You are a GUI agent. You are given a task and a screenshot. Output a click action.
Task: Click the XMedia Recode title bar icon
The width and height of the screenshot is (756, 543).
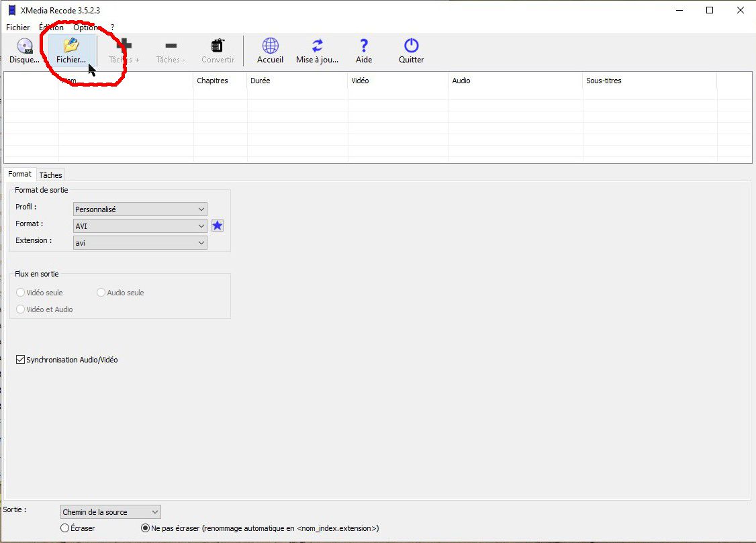click(x=11, y=10)
